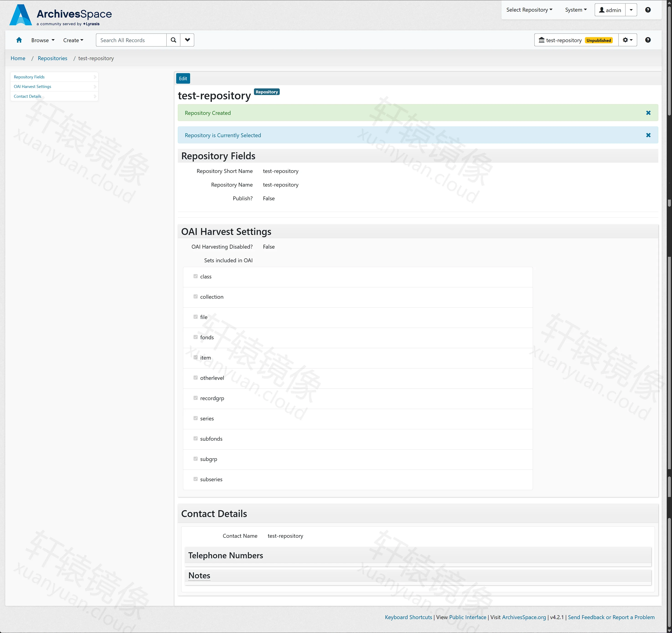Toggle the recordgrp checkbox
The width and height of the screenshot is (672, 633).
click(x=195, y=398)
